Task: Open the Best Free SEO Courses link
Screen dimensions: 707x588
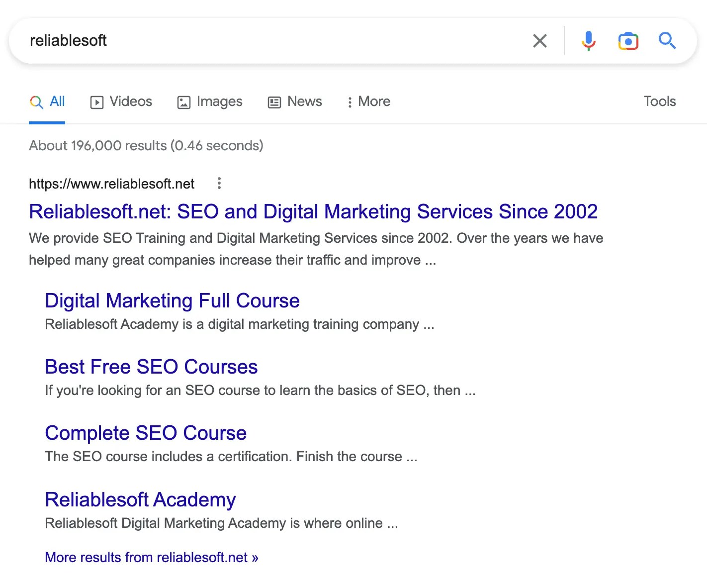Action: (x=151, y=367)
